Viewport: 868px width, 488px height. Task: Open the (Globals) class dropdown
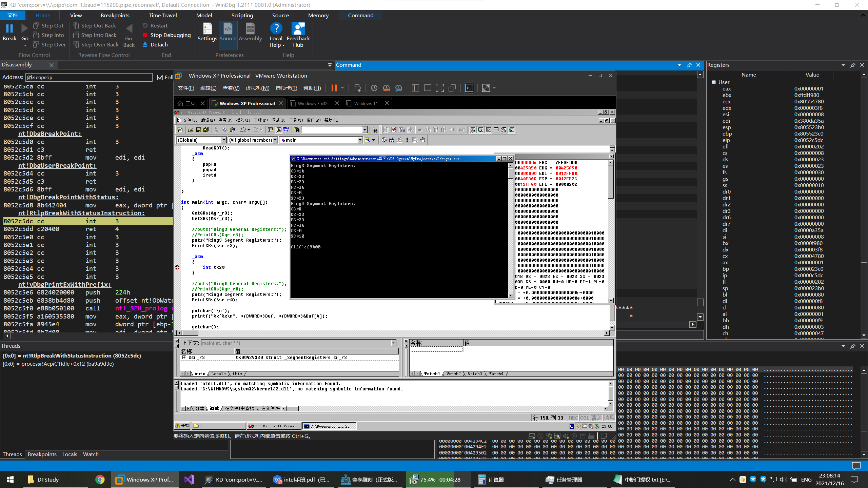224,140
